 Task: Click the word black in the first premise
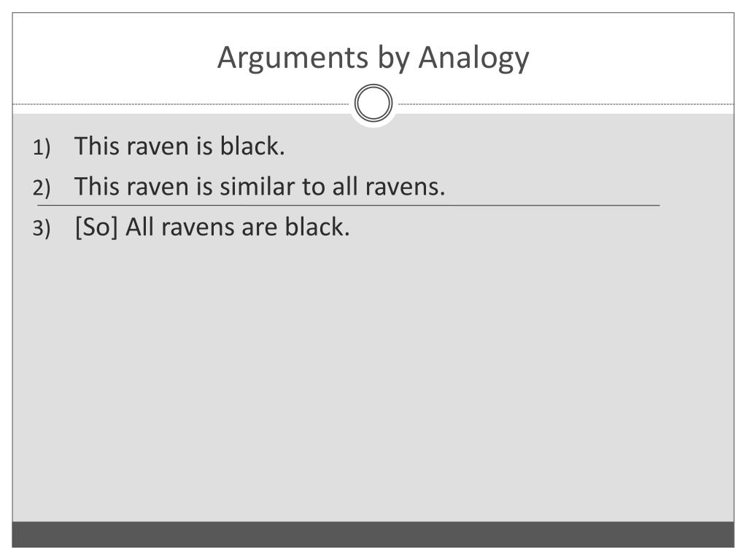pos(252,146)
